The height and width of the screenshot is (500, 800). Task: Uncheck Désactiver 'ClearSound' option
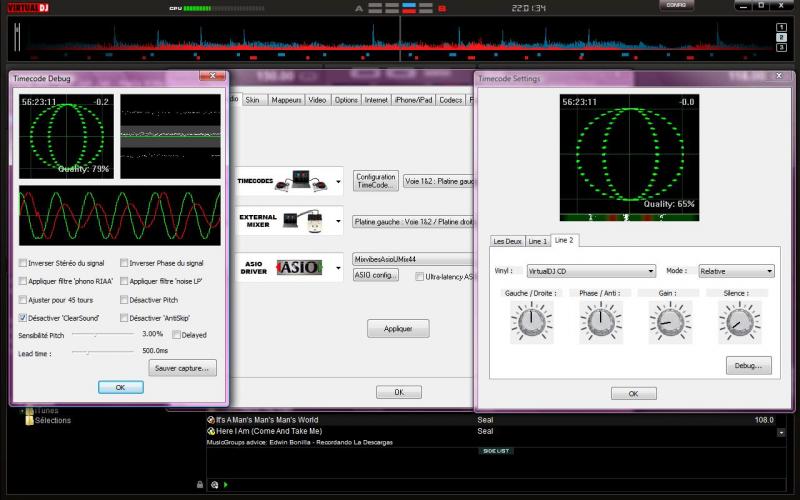[x=23, y=317]
